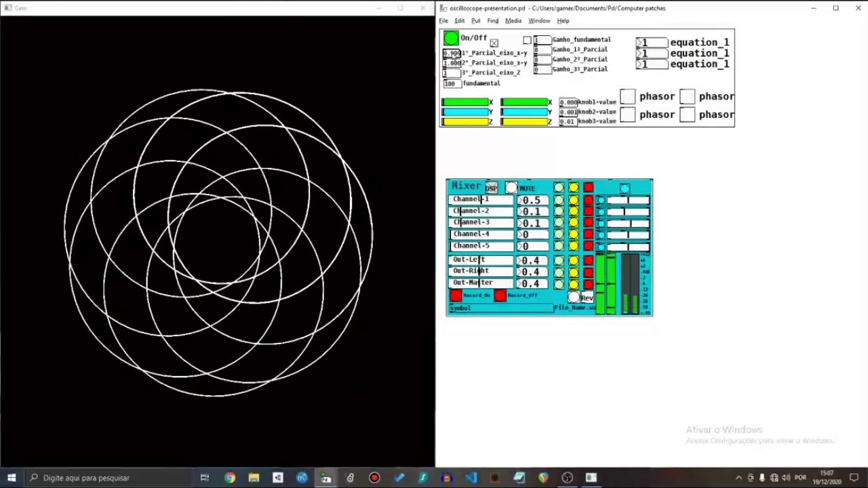
Task: Open the Windows Start menu
Action: click(x=12, y=478)
